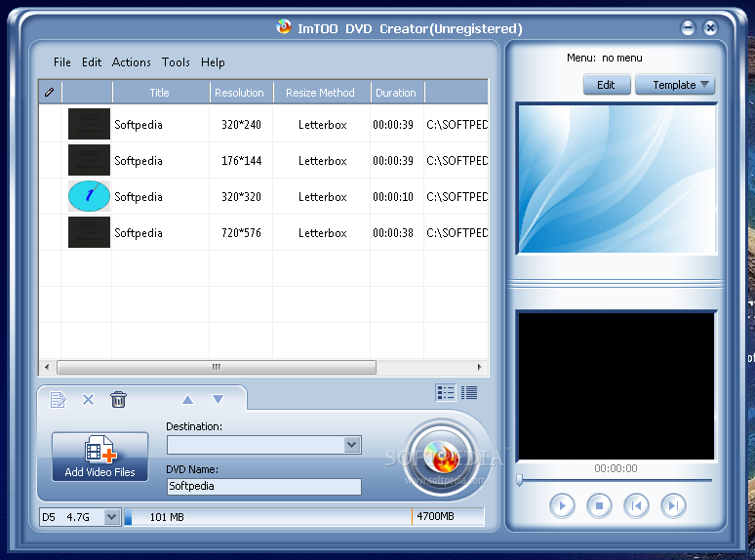Minimize the DVD Creator window
The image size is (755, 560).
(688, 27)
